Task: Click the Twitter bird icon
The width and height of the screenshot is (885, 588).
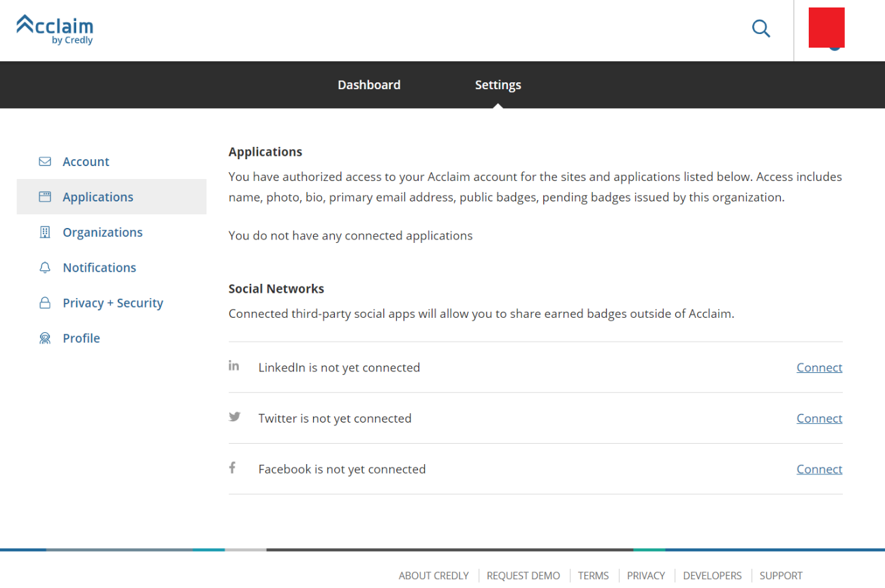Action: point(234,417)
